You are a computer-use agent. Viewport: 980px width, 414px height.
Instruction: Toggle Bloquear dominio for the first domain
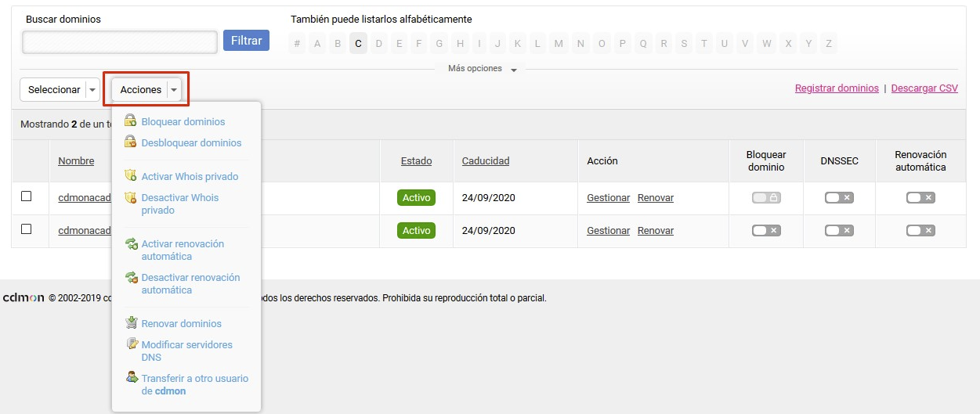(x=766, y=198)
